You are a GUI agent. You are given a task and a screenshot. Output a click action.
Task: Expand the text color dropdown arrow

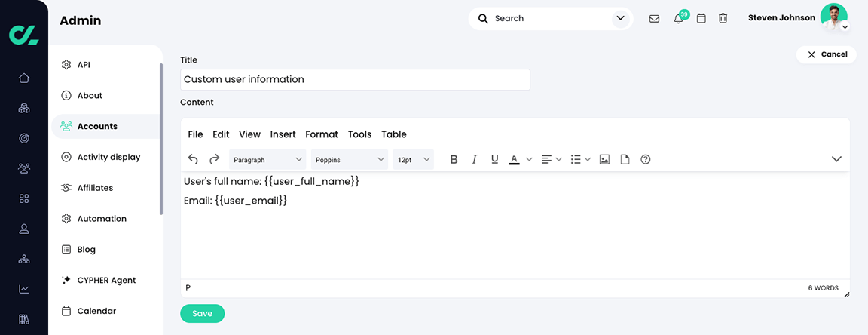pyautogui.click(x=529, y=160)
